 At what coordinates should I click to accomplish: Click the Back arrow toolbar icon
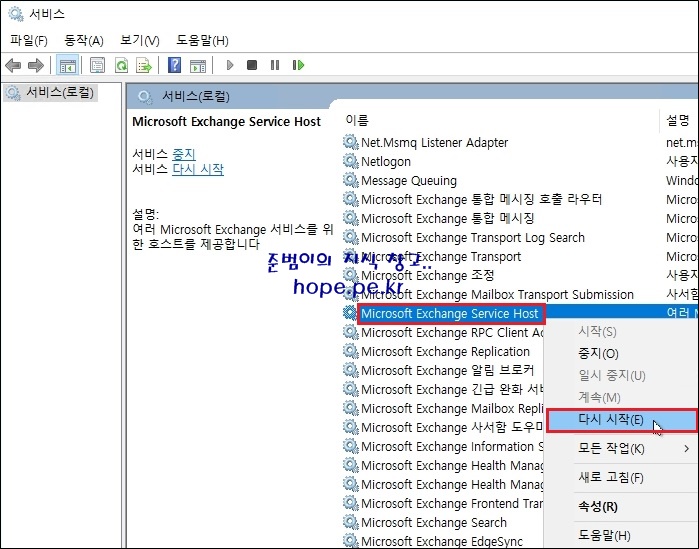point(13,66)
